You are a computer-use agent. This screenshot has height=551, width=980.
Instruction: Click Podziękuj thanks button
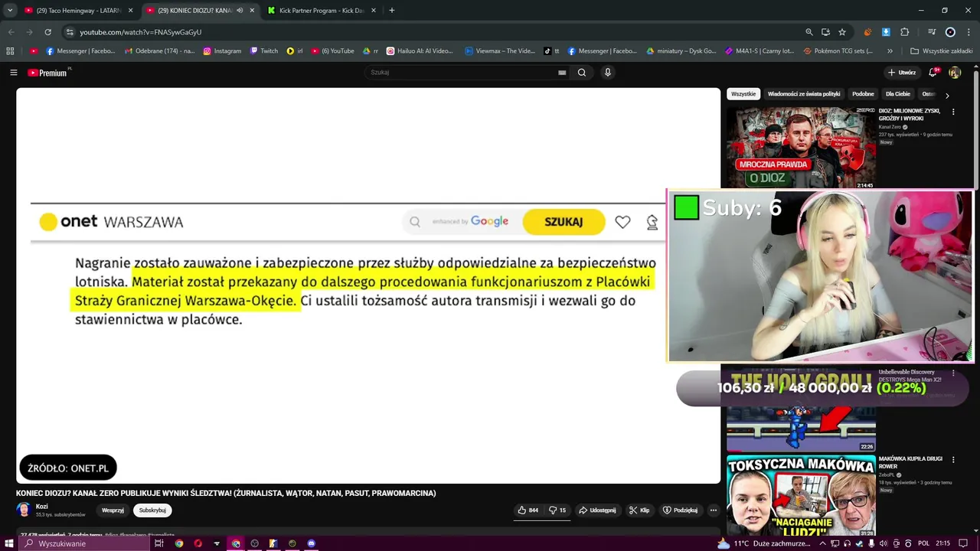tap(680, 510)
